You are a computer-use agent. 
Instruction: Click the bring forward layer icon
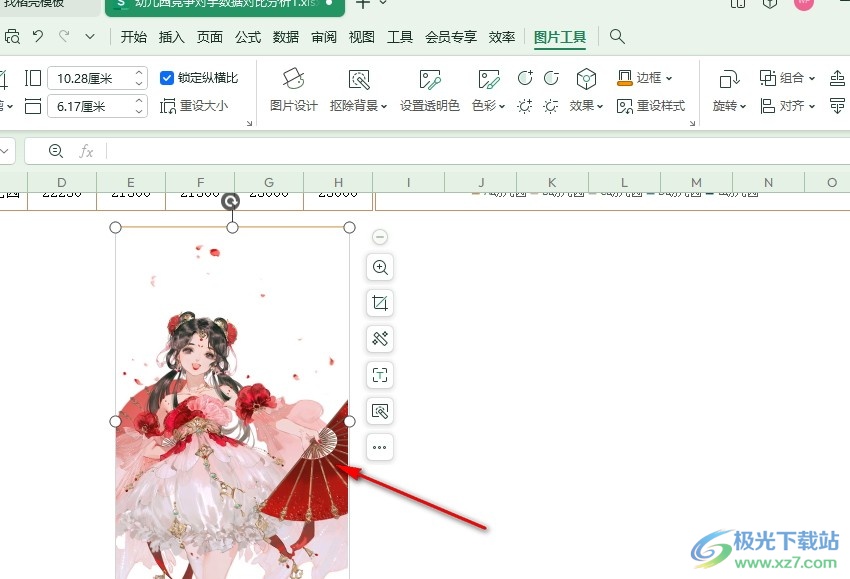pos(838,78)
